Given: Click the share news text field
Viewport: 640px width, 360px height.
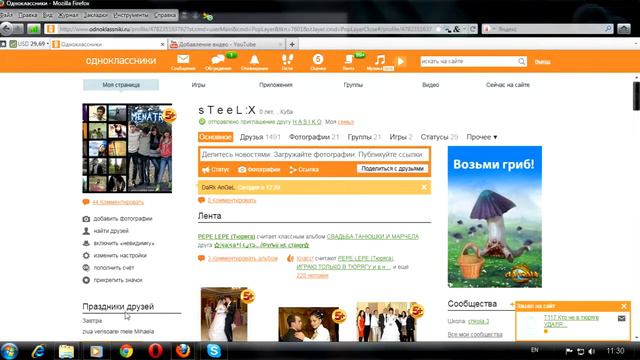Looking at the screenshot, I should (x=314, y=155).
